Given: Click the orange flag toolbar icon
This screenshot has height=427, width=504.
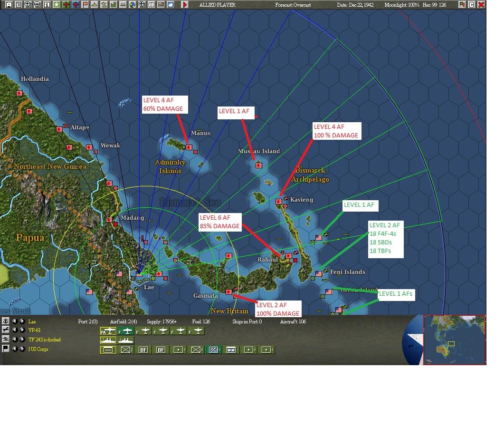Looking at the screenshot, I should coord(85,4).
